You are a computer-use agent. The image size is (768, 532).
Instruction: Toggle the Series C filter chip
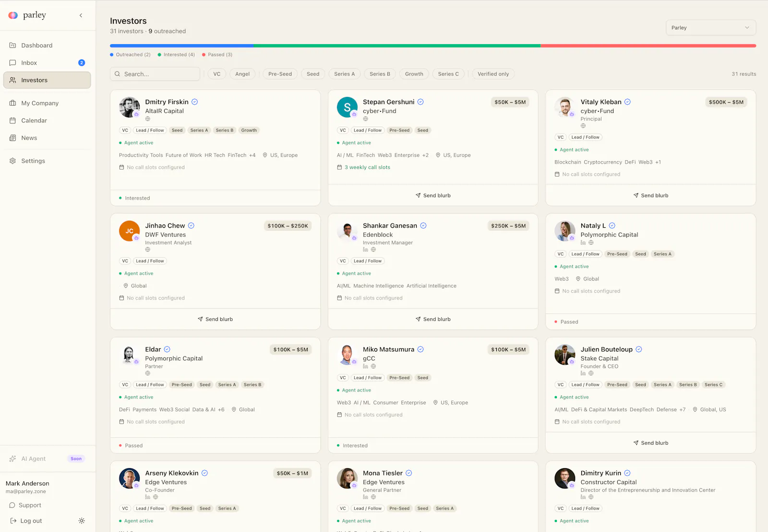(x=448, y=74)
